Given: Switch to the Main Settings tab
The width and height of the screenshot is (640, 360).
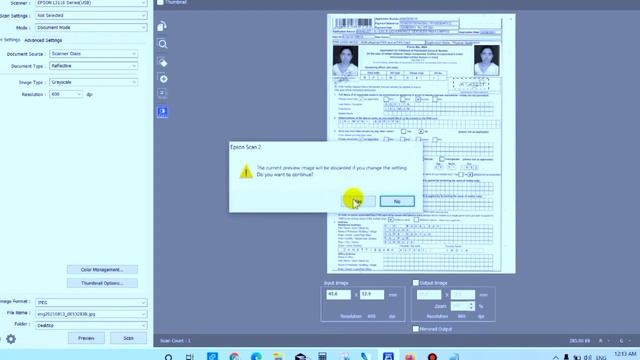Looking at the screenshot, I should coord(11,40).
